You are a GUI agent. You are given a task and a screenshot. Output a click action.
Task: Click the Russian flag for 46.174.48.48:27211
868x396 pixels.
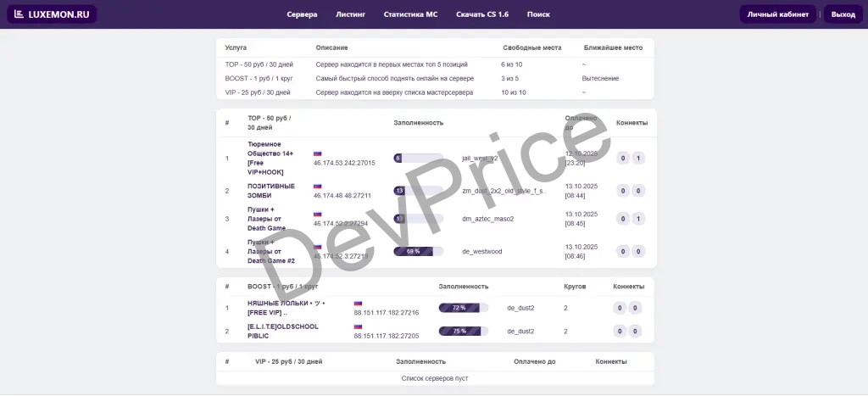[x=317, y=186]
